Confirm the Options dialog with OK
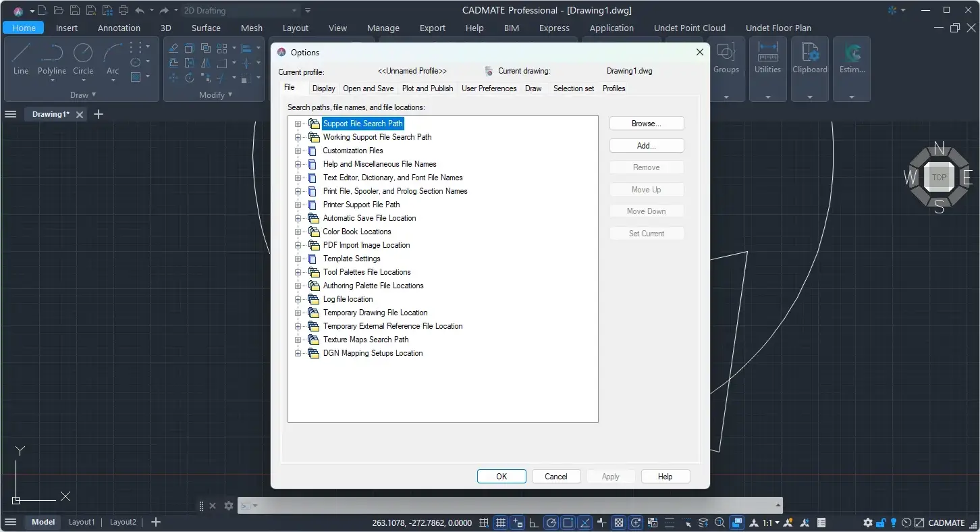This screenshot has width=980, height=532. point(501,476)
